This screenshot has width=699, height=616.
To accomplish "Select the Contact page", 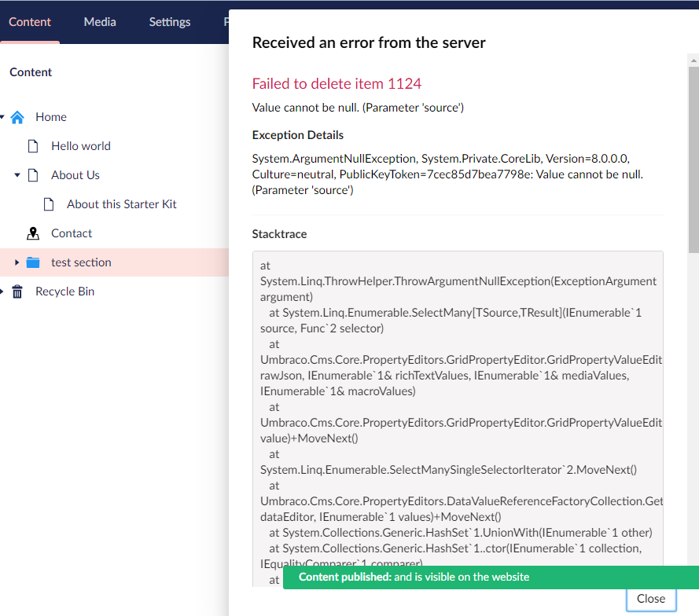I will [72, 233].
